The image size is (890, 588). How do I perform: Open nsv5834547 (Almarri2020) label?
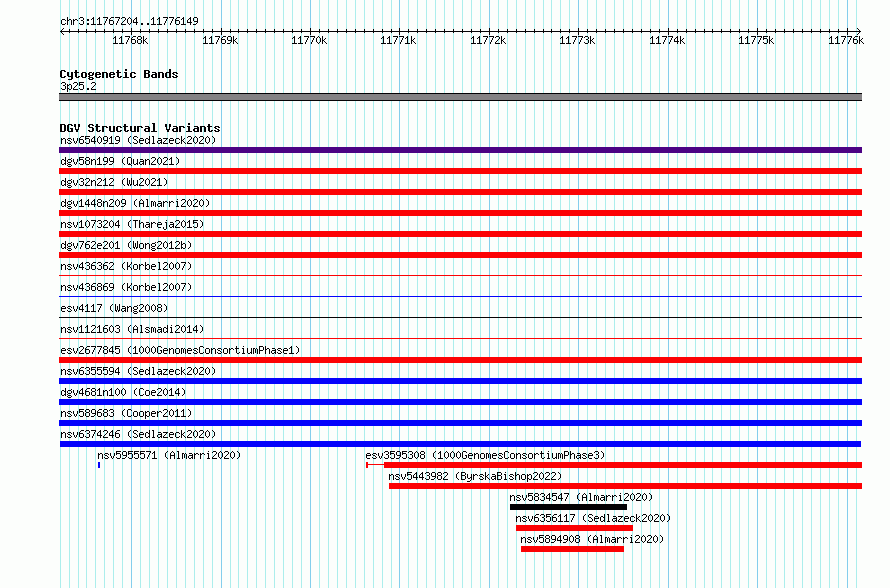581,497
